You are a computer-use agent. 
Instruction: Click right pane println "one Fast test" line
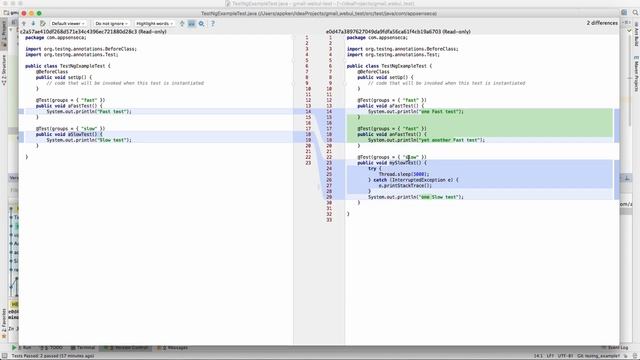tap(416, 111)
